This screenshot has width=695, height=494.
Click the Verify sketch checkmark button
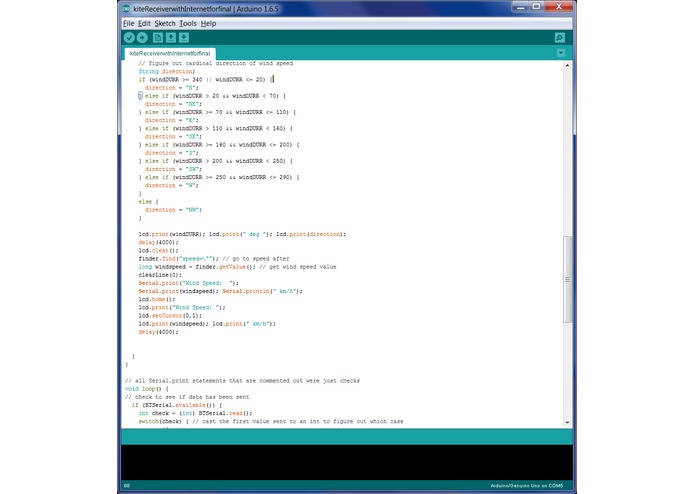point(129,38)
